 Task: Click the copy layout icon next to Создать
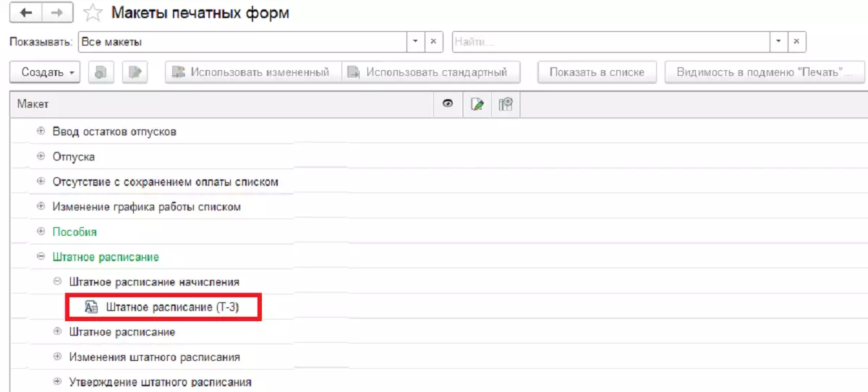pyautogui.click(x=101, y=72)
